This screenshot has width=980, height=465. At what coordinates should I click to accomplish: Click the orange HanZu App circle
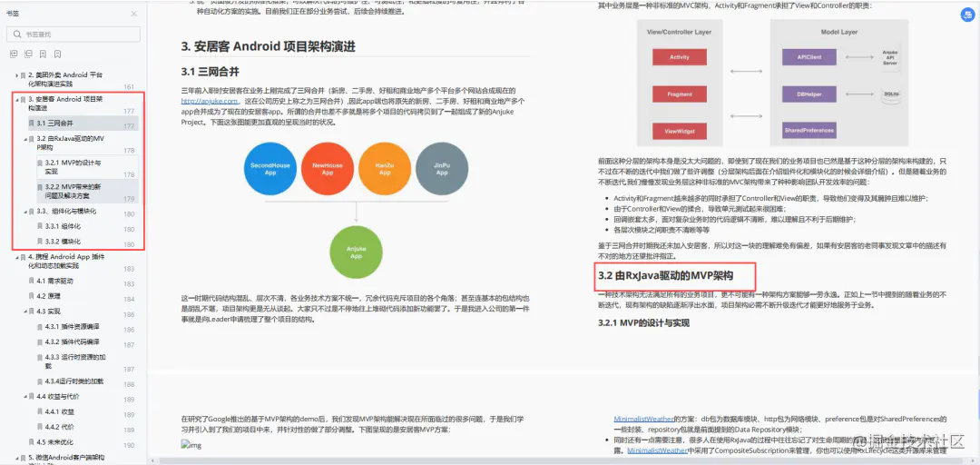pyautogui.click(x=385, y=169)
